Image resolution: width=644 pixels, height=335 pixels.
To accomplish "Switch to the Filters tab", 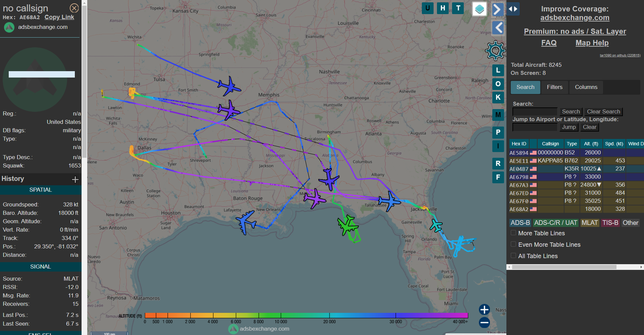I will [554, 87].
